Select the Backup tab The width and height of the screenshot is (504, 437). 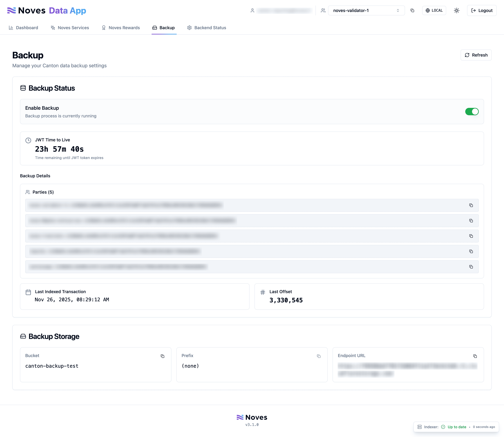[164, 28]
